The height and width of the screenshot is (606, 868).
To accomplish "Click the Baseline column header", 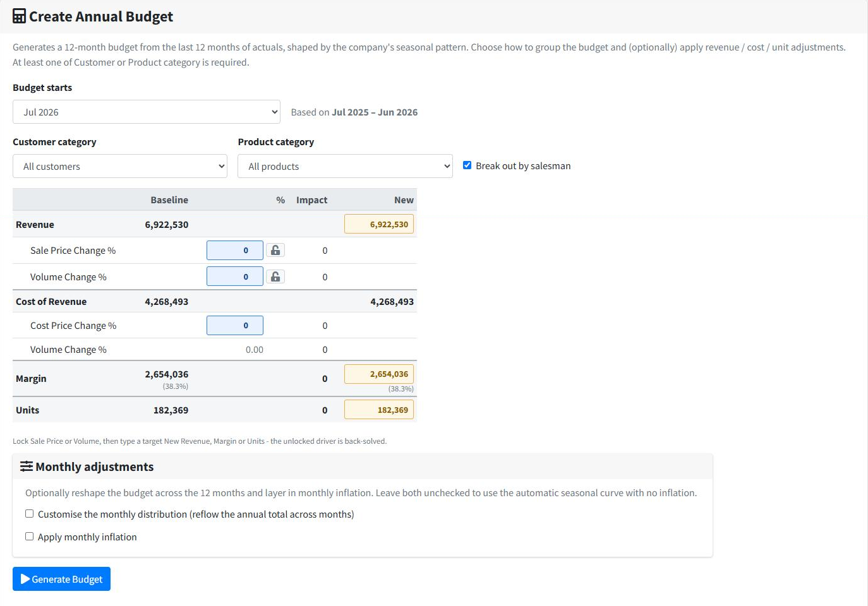I will point(169,199).
